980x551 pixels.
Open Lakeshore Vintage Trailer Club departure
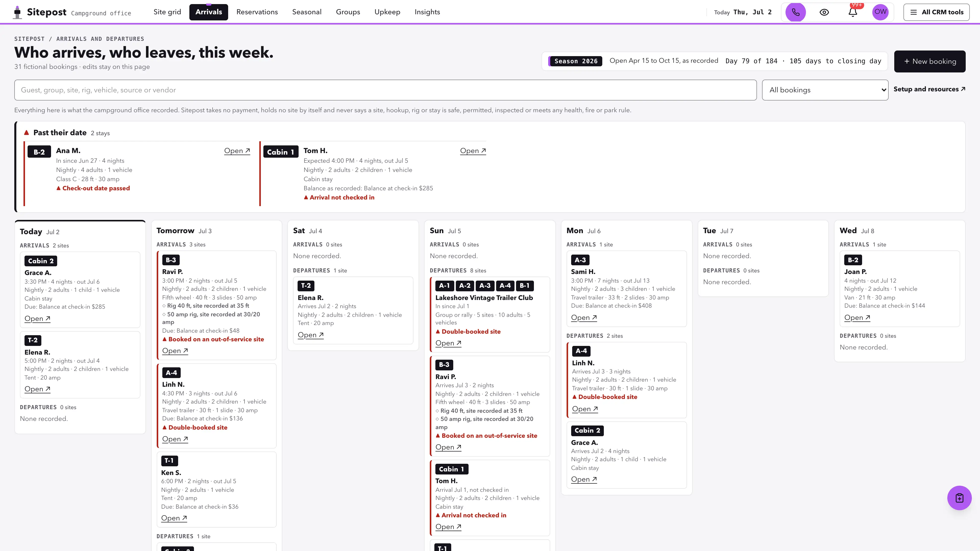coord(448,343)
